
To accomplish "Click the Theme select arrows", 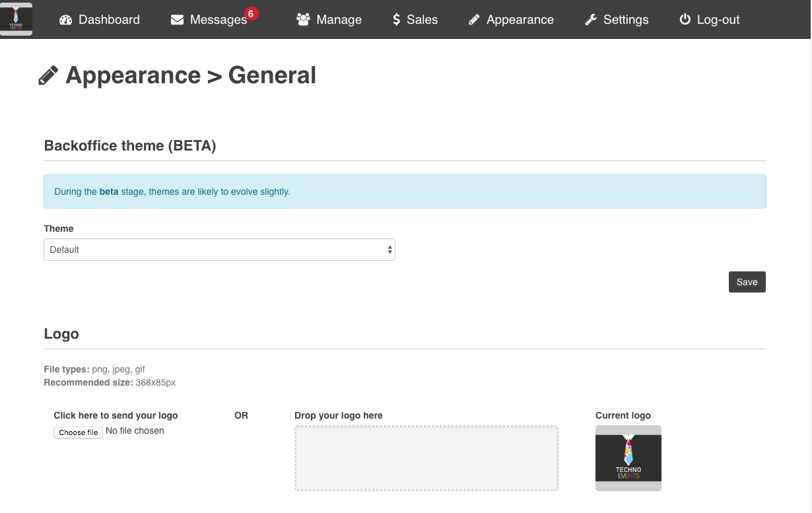I will click(x=389, y=250).
